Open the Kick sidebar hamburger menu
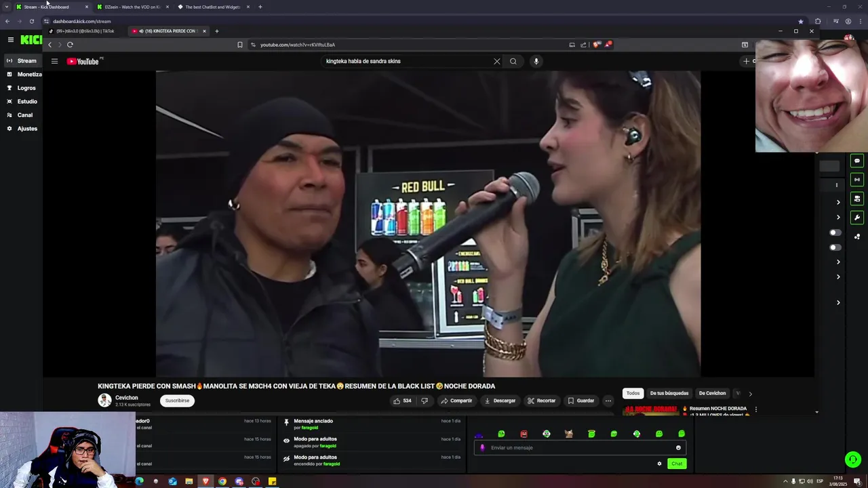The width and height of the screenshot is (868, 488). 11,40
